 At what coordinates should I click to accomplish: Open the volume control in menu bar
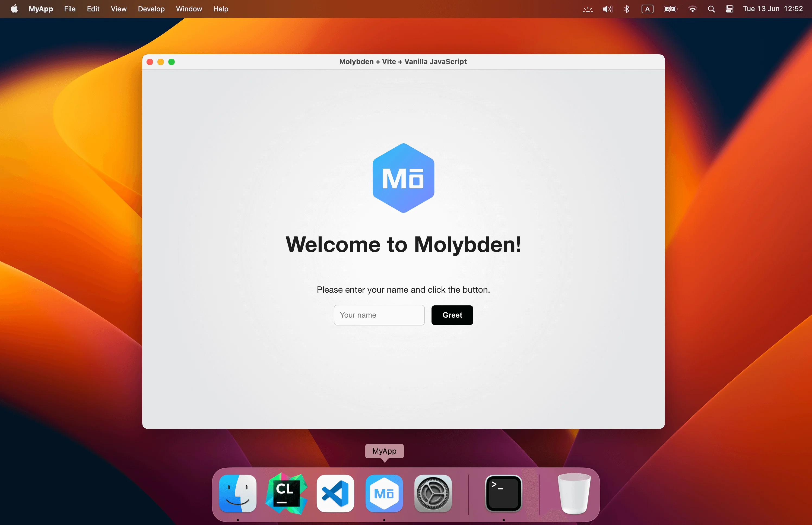click(x=607, y=9)
